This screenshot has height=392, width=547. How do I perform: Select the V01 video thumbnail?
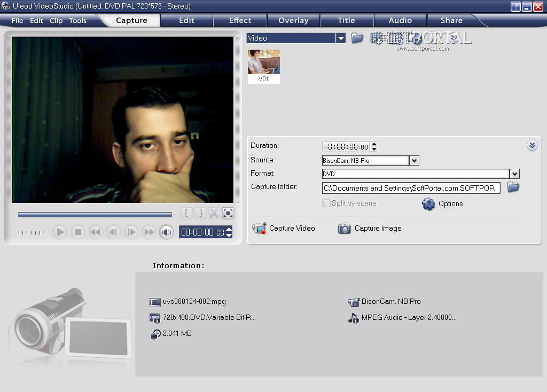tap(264, 66)
